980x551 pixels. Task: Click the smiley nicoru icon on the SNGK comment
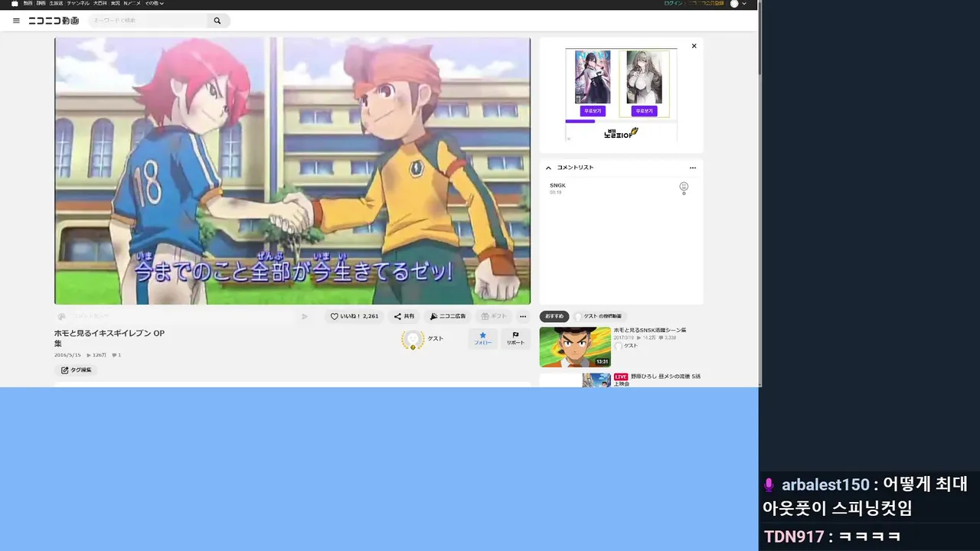click(684, 187)
